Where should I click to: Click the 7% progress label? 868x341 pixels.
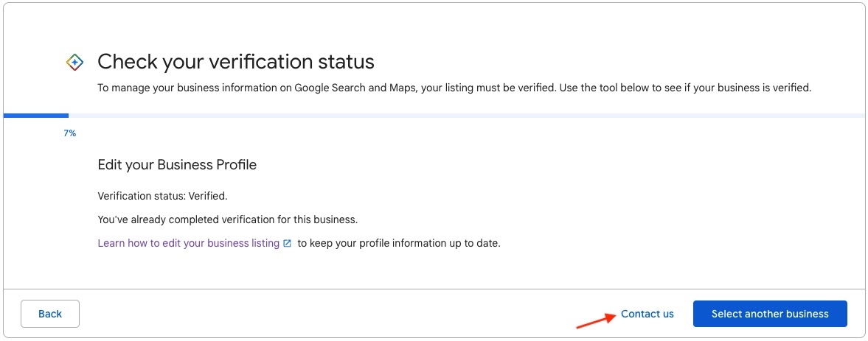70,133
